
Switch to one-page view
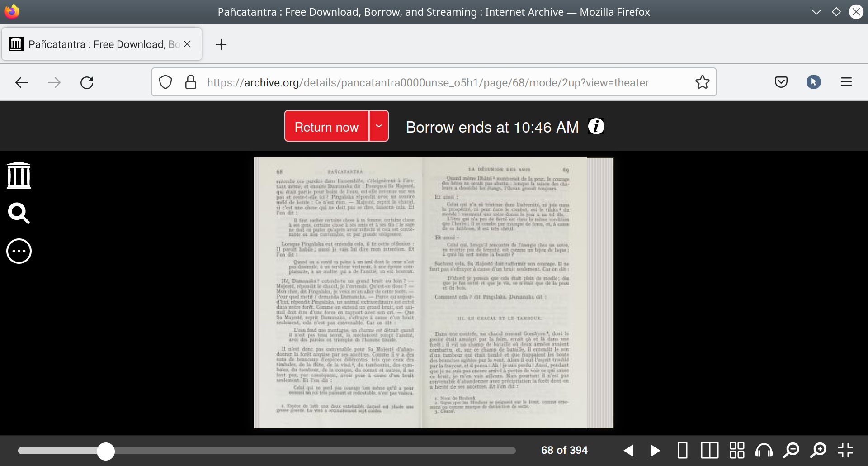(x=683, y=451)
